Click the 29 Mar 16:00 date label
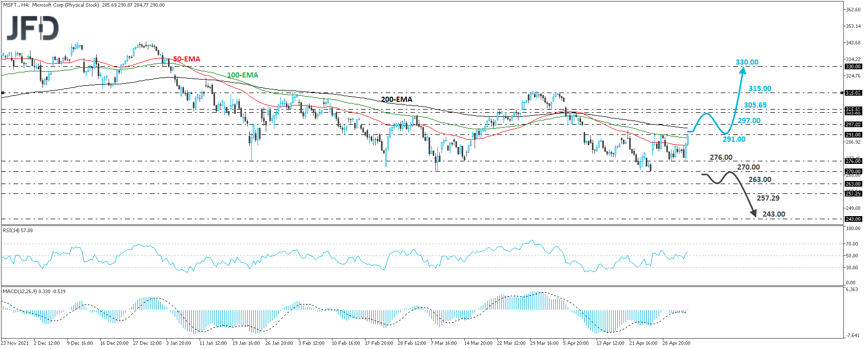 pyautogui.click(x=544, y=343)
